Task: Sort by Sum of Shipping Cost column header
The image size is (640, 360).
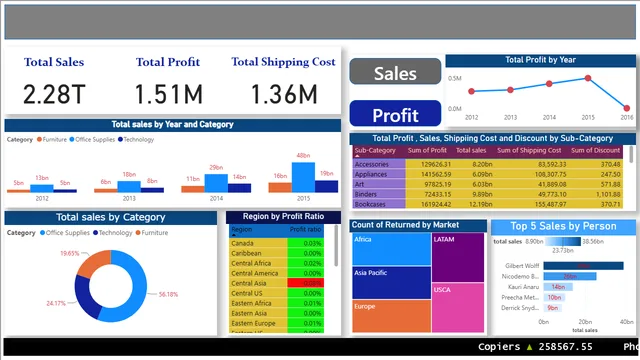Action: (529, 151)
